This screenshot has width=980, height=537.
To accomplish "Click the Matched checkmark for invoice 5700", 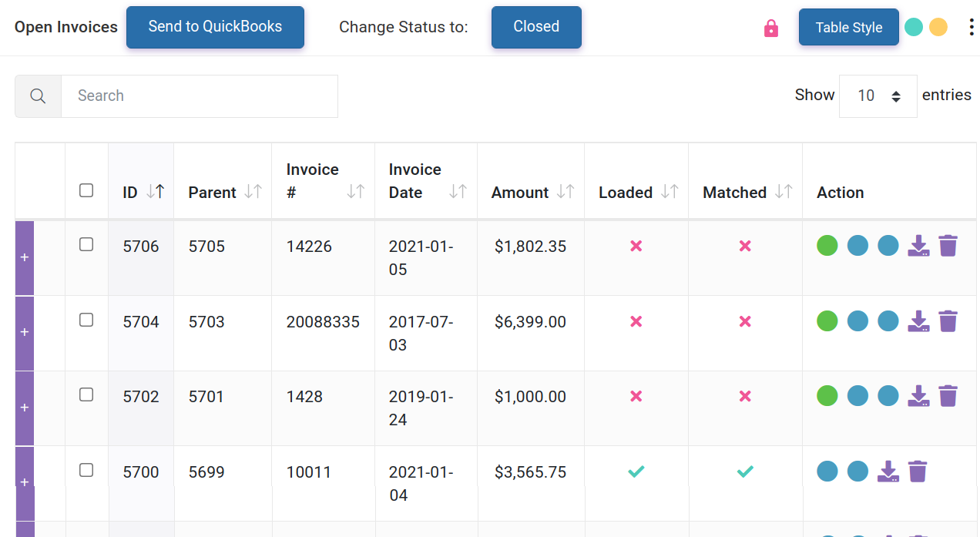I will point(745,472).
